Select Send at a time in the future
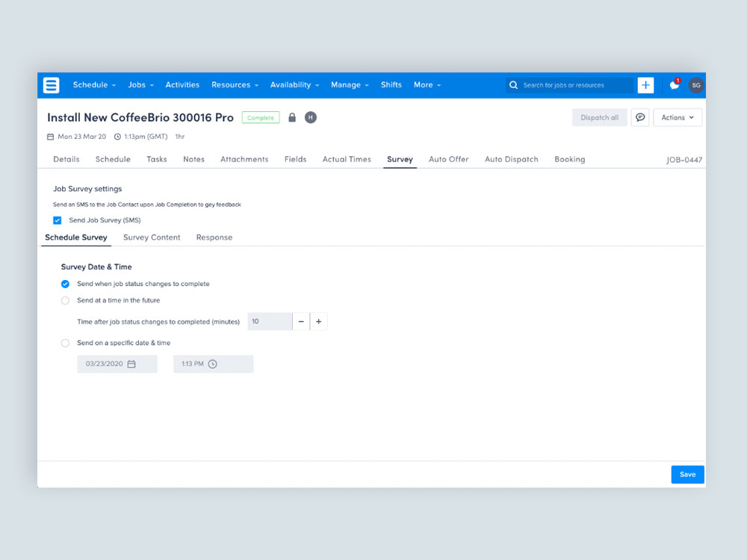The image size is (747, 560). click(65, 300)
